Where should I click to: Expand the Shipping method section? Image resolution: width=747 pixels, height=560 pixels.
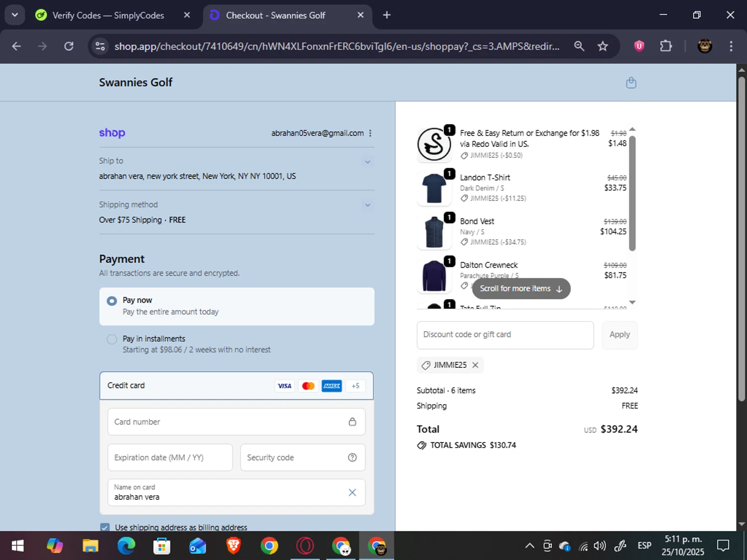click(368, 205)
